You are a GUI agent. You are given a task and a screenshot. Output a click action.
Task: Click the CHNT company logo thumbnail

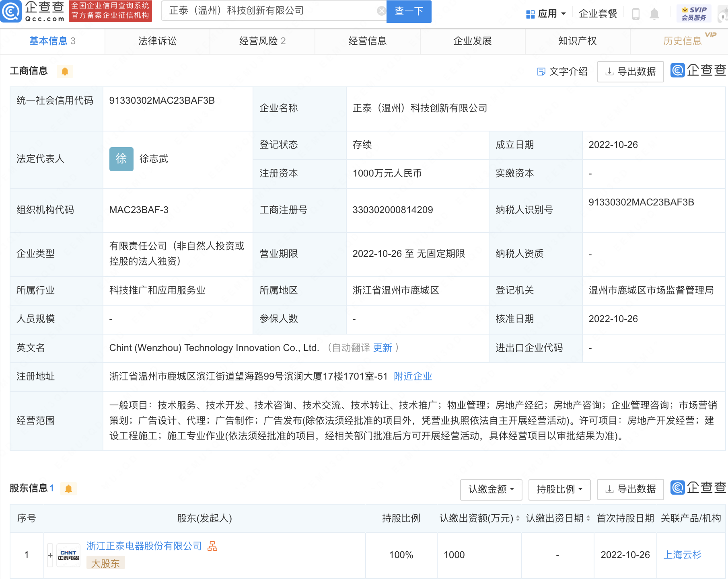click(x=68, y=555)
